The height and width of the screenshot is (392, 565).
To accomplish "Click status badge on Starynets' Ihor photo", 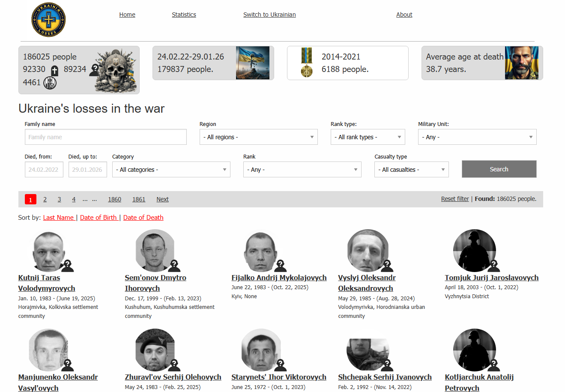I will [x=281, y=365].
